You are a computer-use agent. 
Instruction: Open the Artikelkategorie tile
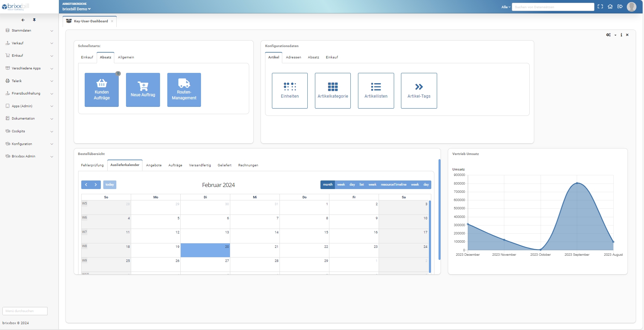point(333,91)
